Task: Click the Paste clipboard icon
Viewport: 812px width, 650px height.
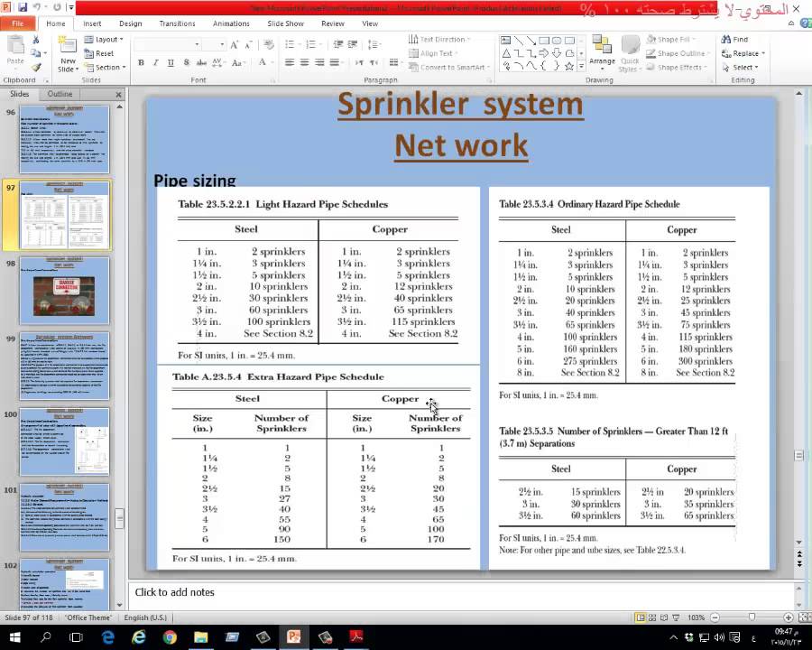Action: click(x=15, y=46)
